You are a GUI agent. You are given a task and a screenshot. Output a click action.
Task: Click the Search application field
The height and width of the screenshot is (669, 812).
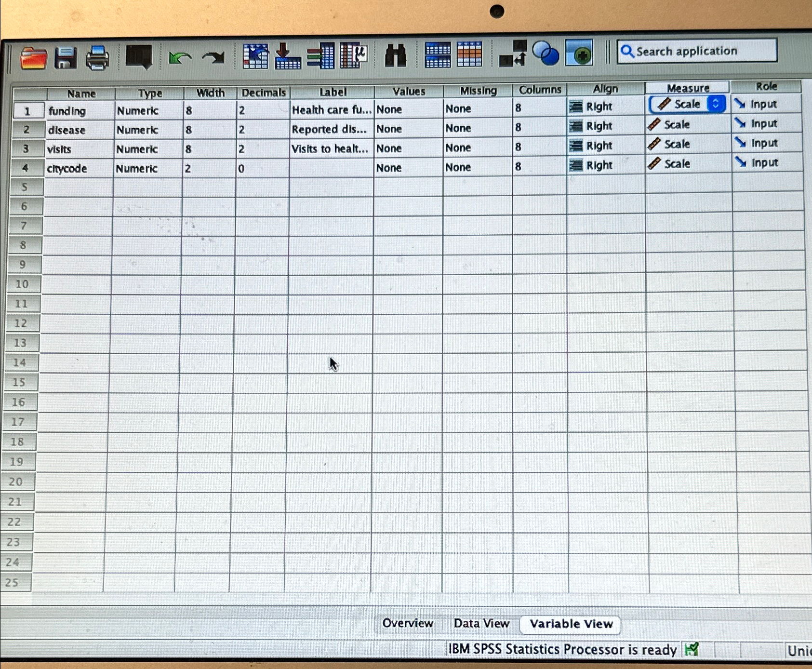697,51
